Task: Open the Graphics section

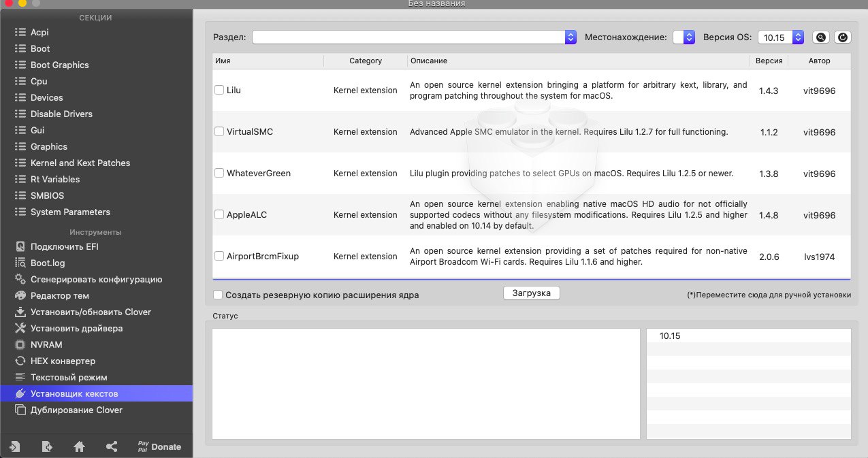Action: 49,146
